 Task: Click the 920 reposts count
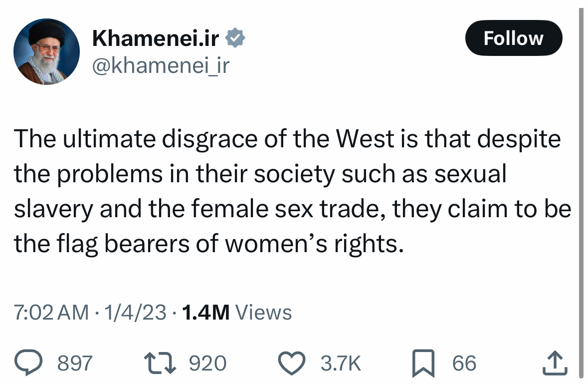tap(208, 363)
